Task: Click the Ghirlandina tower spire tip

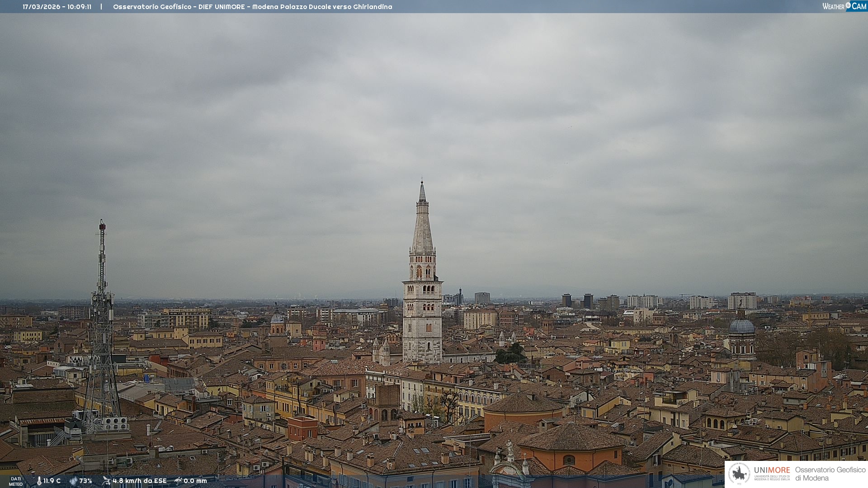Action: pos(422,182)
